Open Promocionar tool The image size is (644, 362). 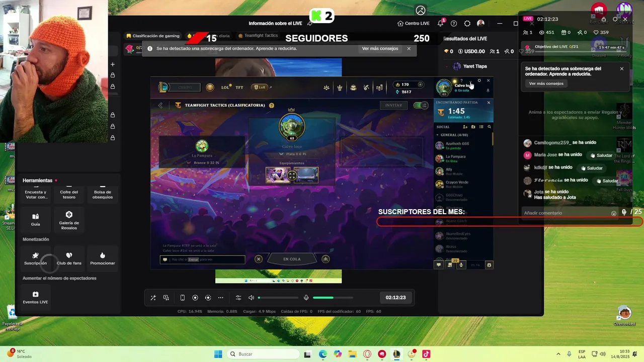[103, 259]
